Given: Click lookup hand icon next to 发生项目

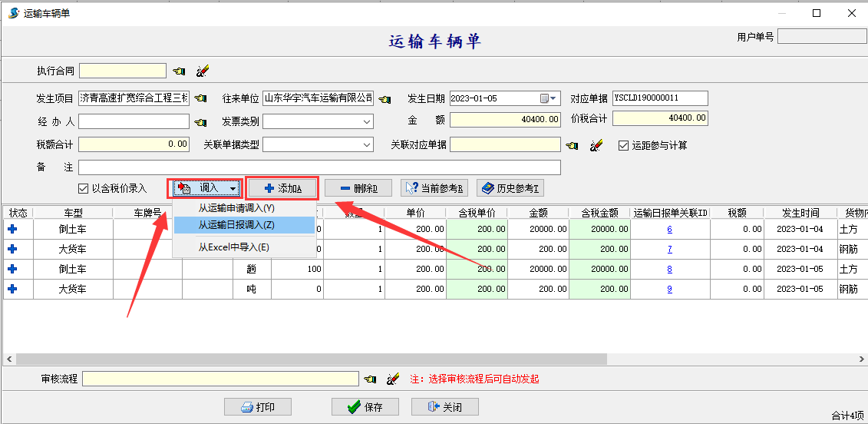Looking at the screenshot, I should tap(200, 98).
